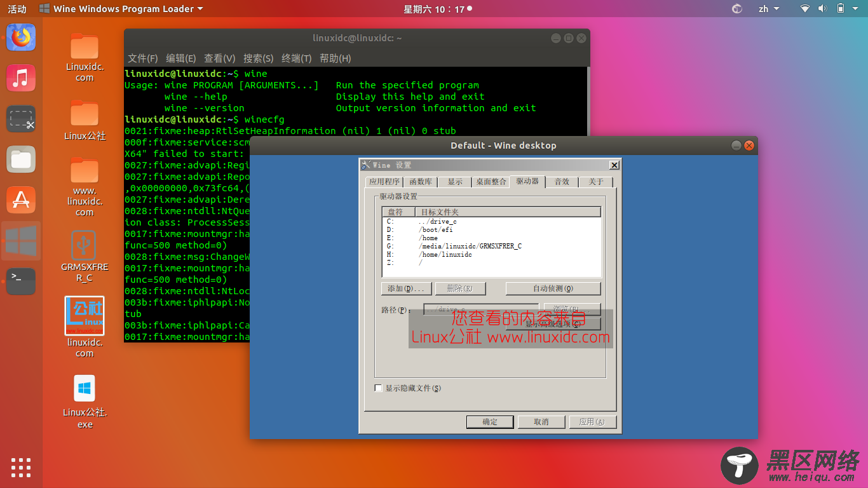This screenshot has width=868, height=488.
Task: Open the terminal 编辑(E) menu
Action: (181, 58)
